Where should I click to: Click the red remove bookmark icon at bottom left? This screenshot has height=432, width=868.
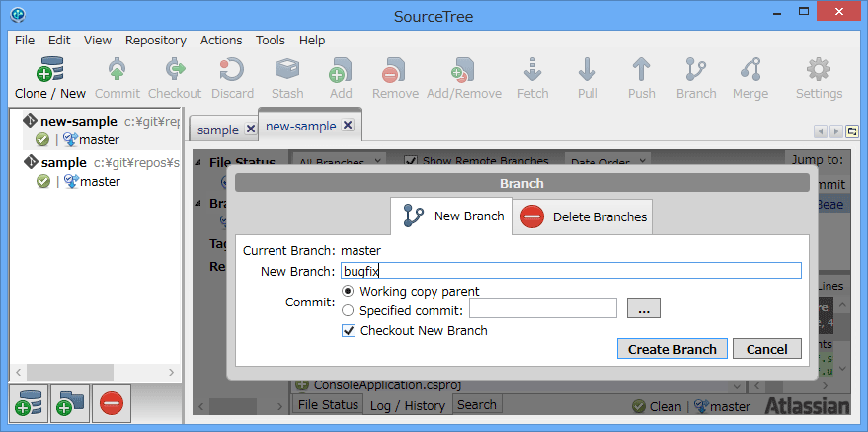[112, 403]
